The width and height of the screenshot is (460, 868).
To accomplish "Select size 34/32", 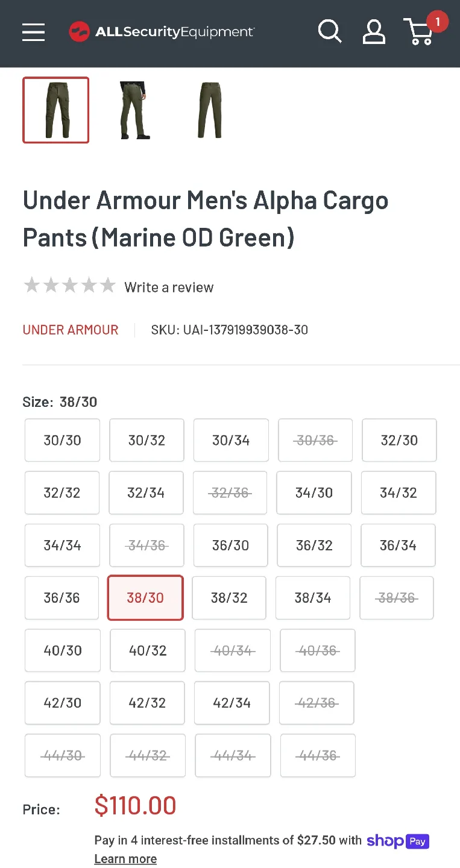I will point(398,492).
